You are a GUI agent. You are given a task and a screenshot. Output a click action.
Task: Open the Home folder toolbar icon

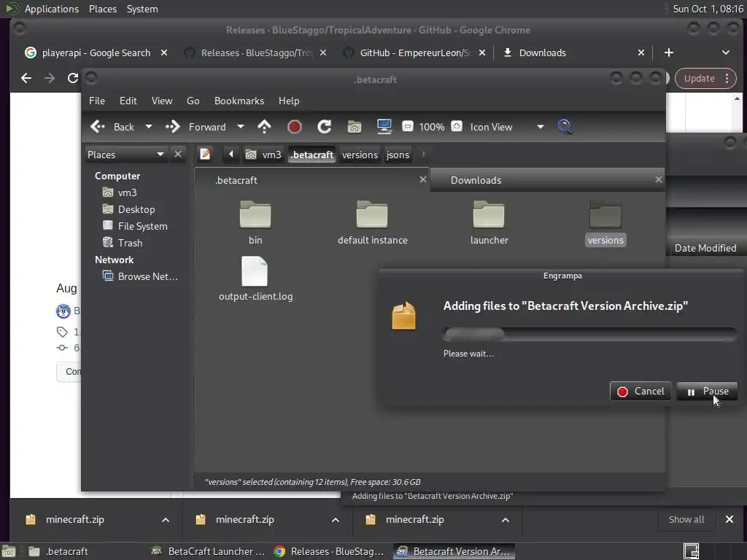(355, 127)
